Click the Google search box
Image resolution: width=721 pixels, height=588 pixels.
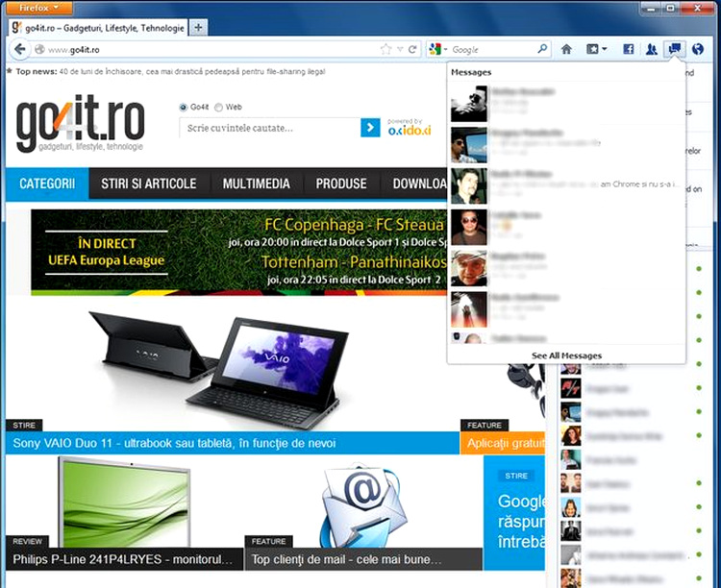[493, 49]
